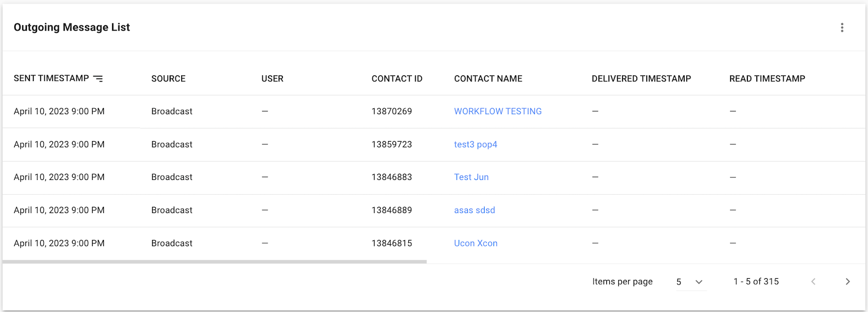The width and height of the screenshot is (868, 312).
Task: Open the Test Jun contact link
Action: pos(471,177)
